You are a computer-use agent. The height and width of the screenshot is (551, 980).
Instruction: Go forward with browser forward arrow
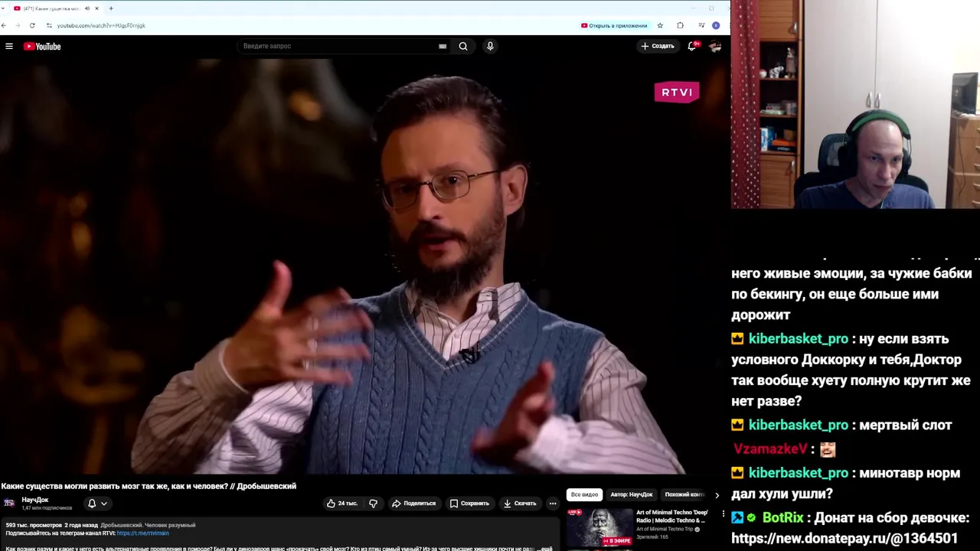[17, 25]
